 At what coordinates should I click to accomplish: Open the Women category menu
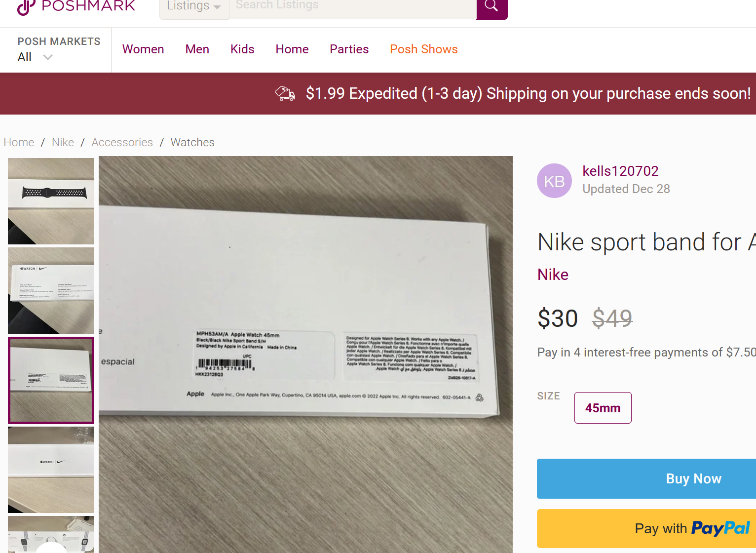(x=143, y=49)
